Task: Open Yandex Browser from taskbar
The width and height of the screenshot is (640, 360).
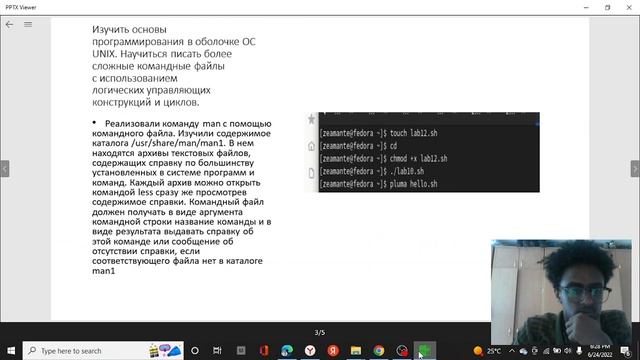Action: coord(310,351)
